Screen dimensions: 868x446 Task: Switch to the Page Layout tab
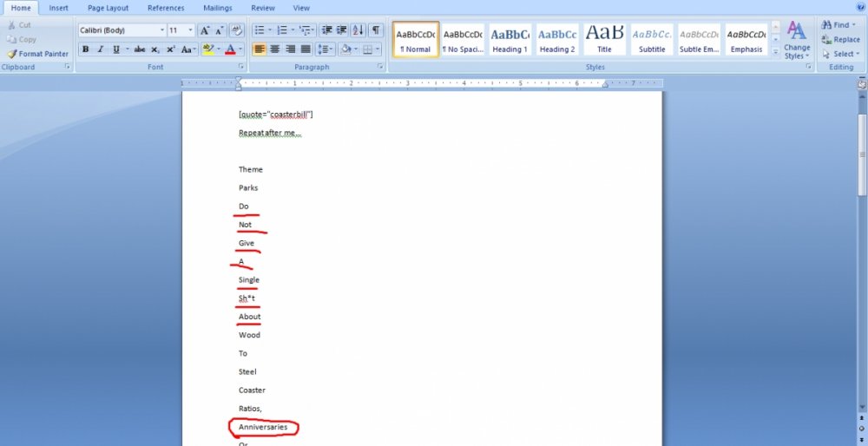tap(108, 8)
